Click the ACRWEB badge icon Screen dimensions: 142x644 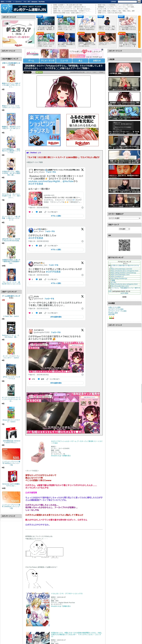124,297
